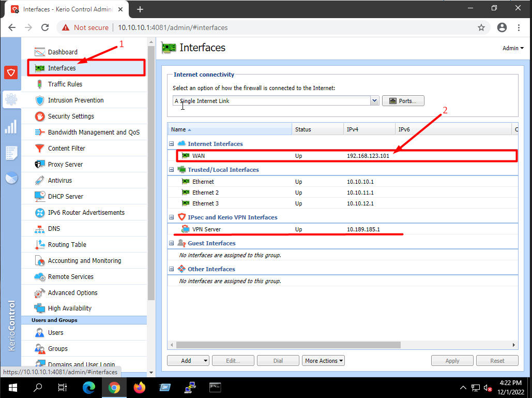Click the Proxy Server shield icon
The width and height of the screenshot is (532, 398).
pos(40,165)
